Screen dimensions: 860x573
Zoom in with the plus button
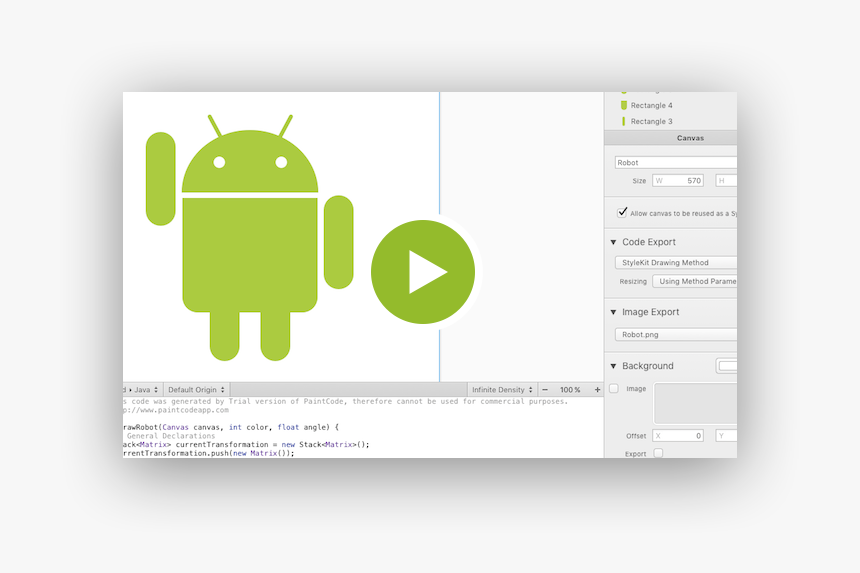tap(597, 390)
